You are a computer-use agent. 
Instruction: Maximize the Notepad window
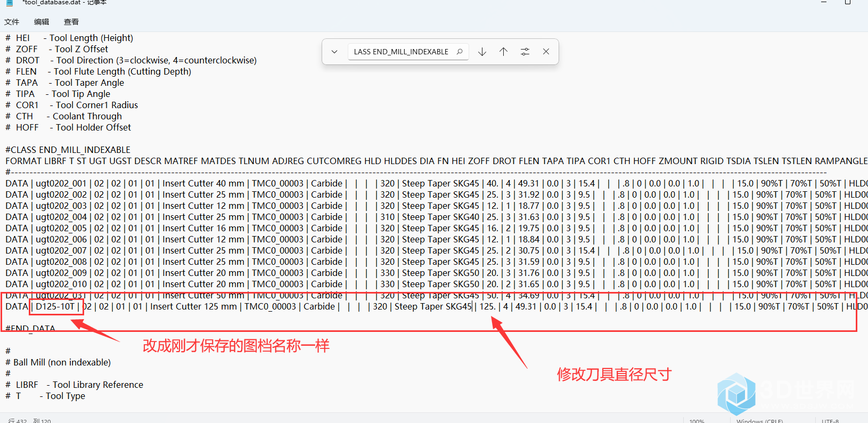(848, 3)
